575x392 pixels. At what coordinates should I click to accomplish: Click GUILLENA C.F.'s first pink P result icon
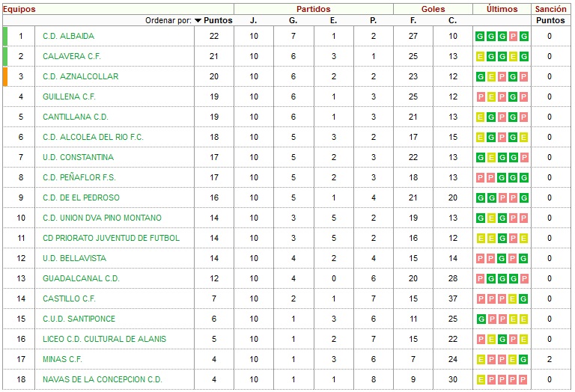tap(481, 97)
